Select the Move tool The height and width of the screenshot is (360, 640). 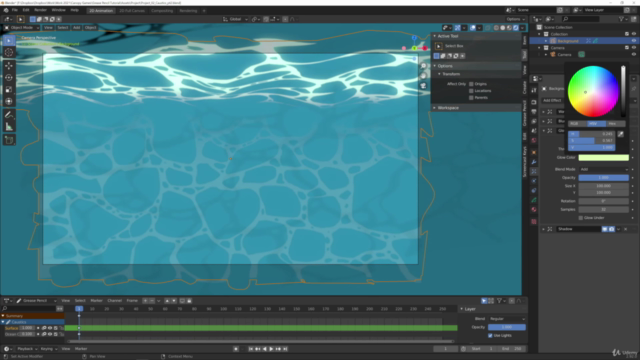tap(9, 66)
